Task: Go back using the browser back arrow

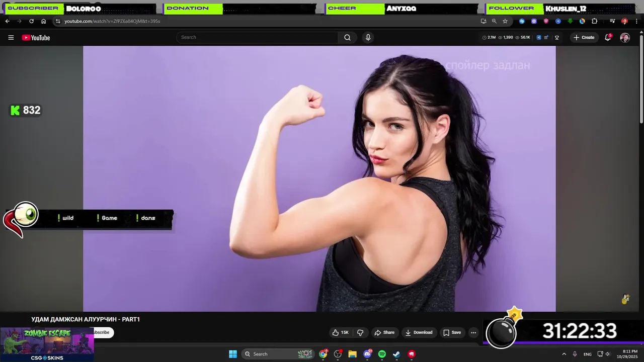Action: (x=7, y=21)
